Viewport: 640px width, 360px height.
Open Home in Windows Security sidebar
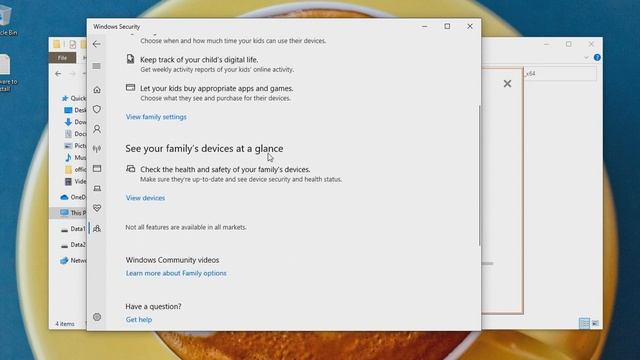point(97,90)
